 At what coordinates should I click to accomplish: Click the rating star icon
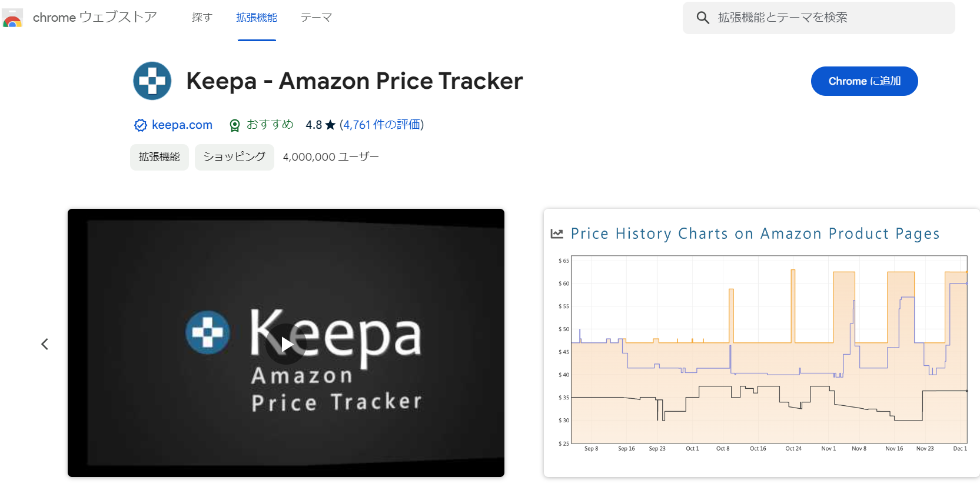click(x=330, y=125)
